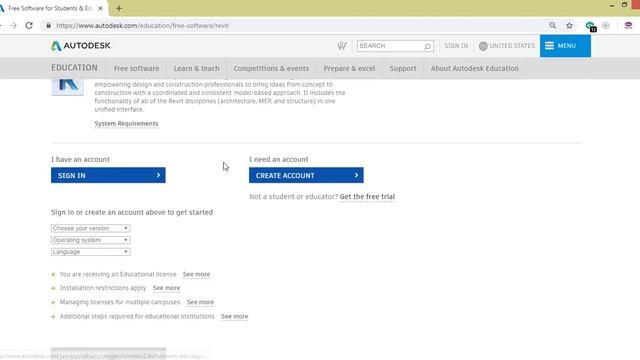Open System Requirements link
Image resolution: width=640 pixels, height=360 pixels.
coord(126,123)
